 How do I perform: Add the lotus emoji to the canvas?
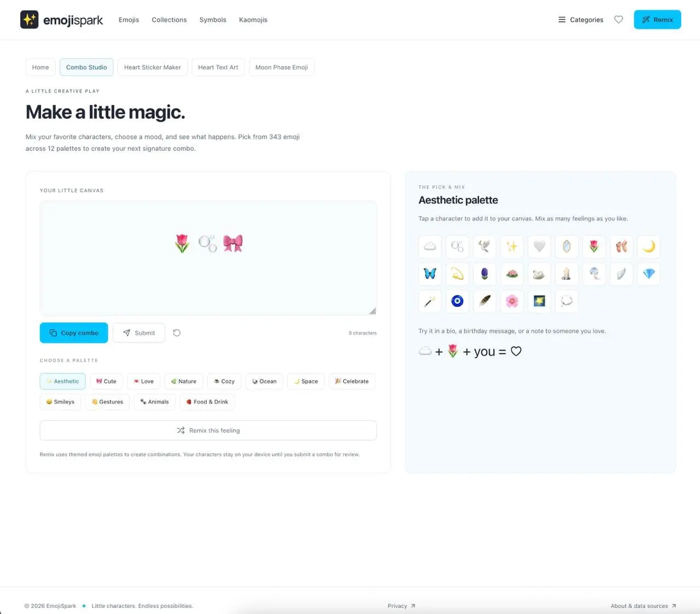point(512,274)
